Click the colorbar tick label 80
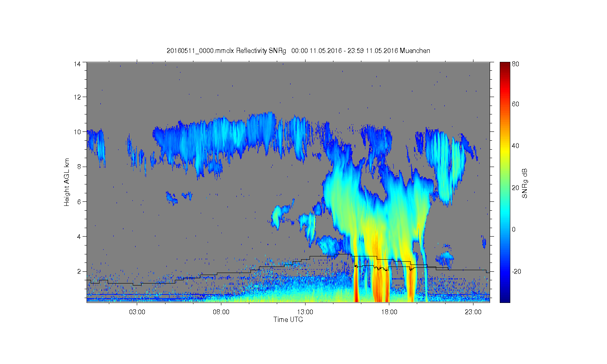This screenshot has height=364, width=607. (516, 64)
